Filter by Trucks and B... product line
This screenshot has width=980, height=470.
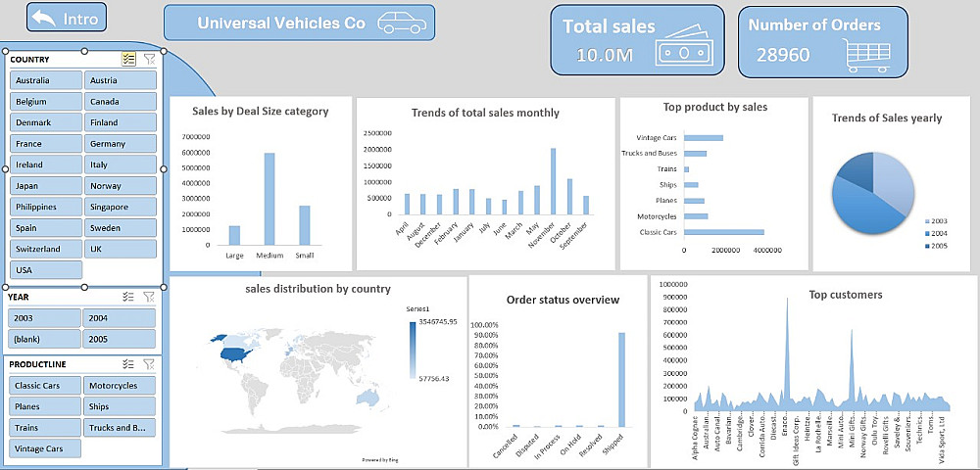[x=119, y=428]
